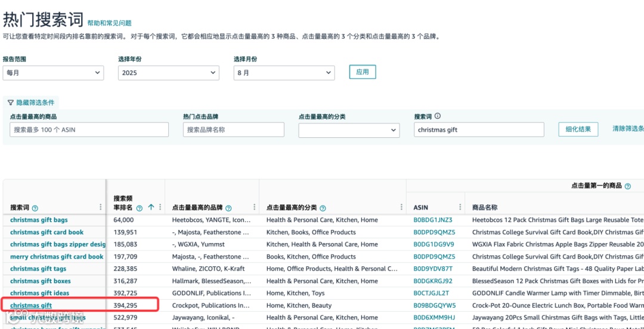This screenshot has width=644, height=329.
Task: Open the 搜索频率排名 column options menu
Action: (160, 207)
